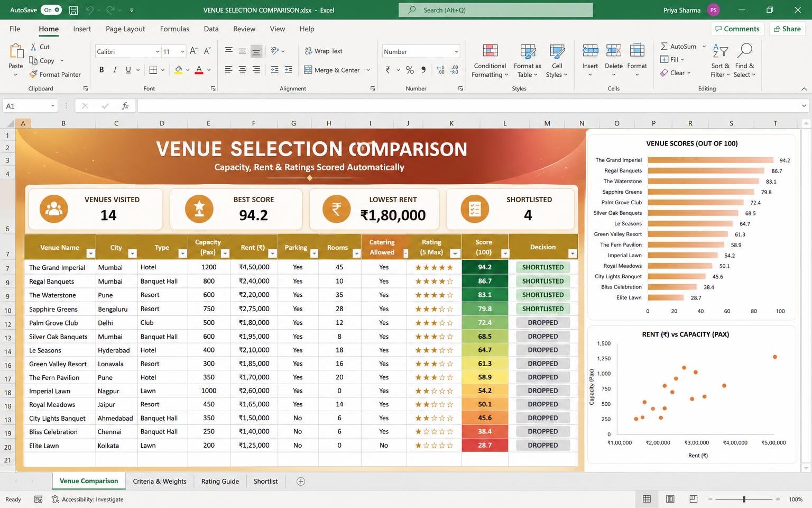Click the Decrease Decimal icon
Image resolution: width=812 pixels, height=508 pixels.
coord(454,70)
